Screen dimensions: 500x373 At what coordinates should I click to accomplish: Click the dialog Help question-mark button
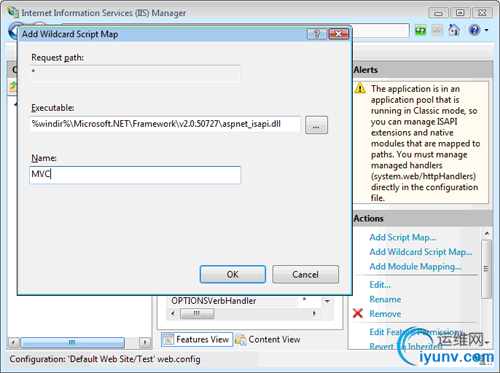tap(317, 34)
